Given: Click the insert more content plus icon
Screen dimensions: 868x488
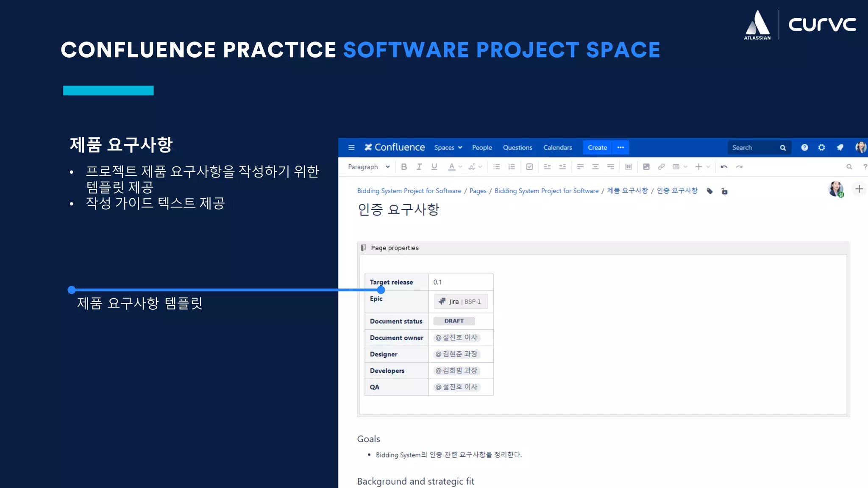Looking at the screenshot, I should pos(698,167).
